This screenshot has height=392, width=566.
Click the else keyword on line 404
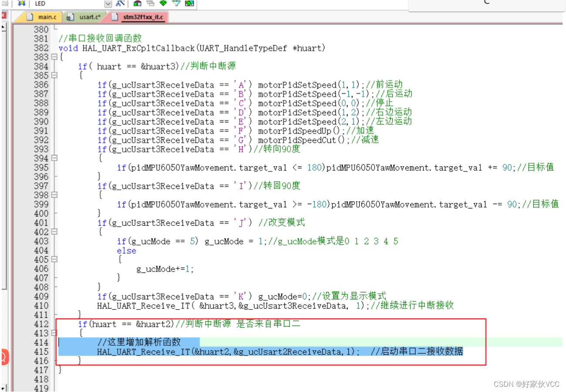127,251
